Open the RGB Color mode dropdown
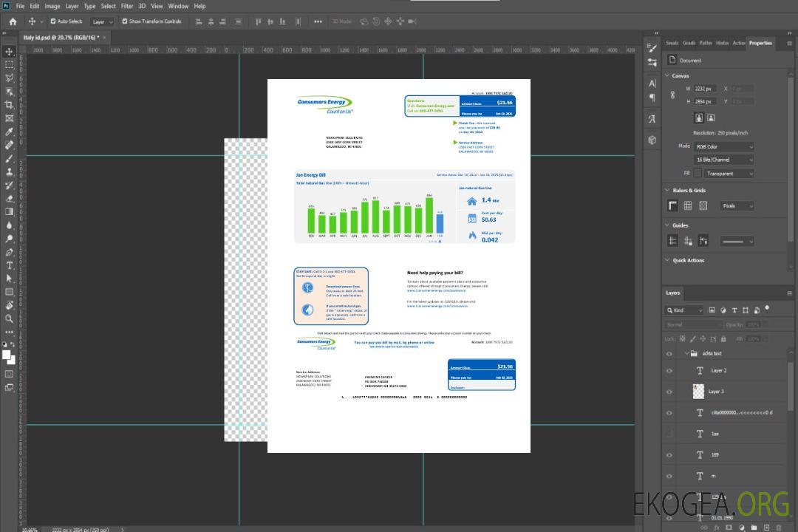Screen dimensions: 798x532 pos(723,146)
